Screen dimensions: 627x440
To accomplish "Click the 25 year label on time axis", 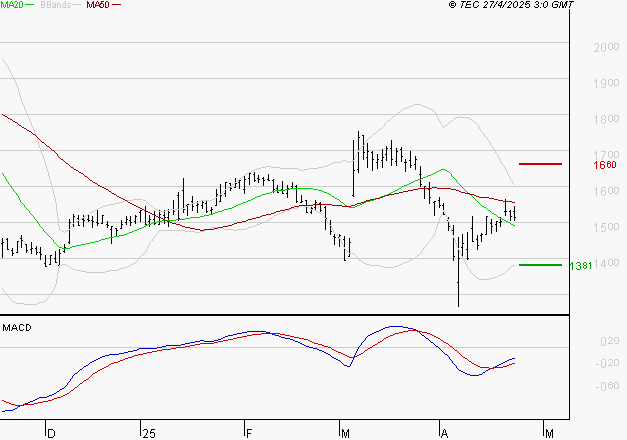I will point(149,434).
